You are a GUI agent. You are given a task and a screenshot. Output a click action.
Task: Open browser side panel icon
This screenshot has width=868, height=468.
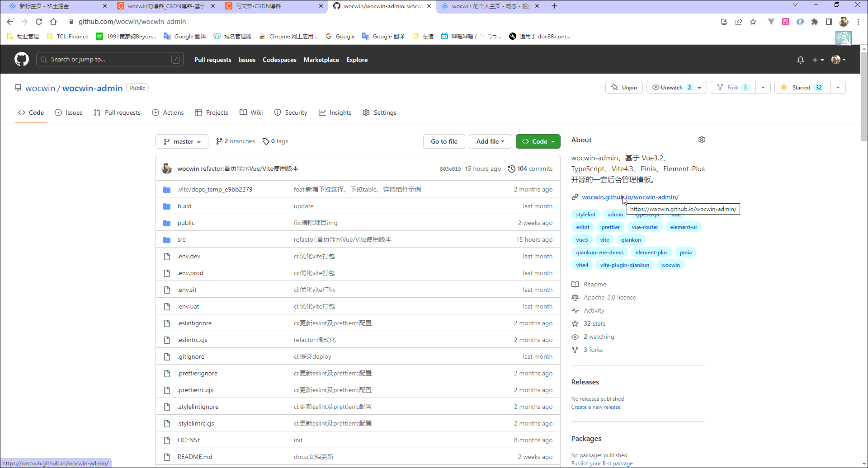tap(829, 22)
